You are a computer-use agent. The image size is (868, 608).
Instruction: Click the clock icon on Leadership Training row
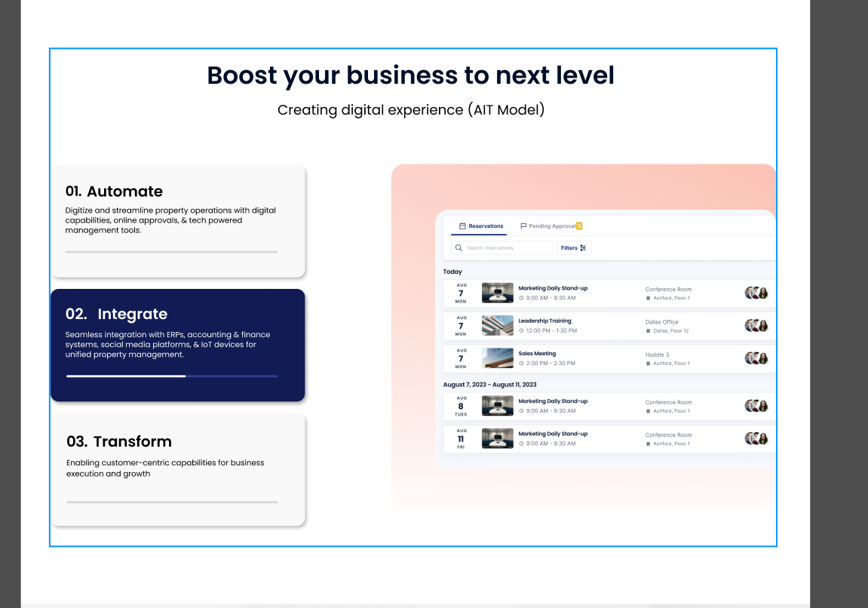[521, 330]
